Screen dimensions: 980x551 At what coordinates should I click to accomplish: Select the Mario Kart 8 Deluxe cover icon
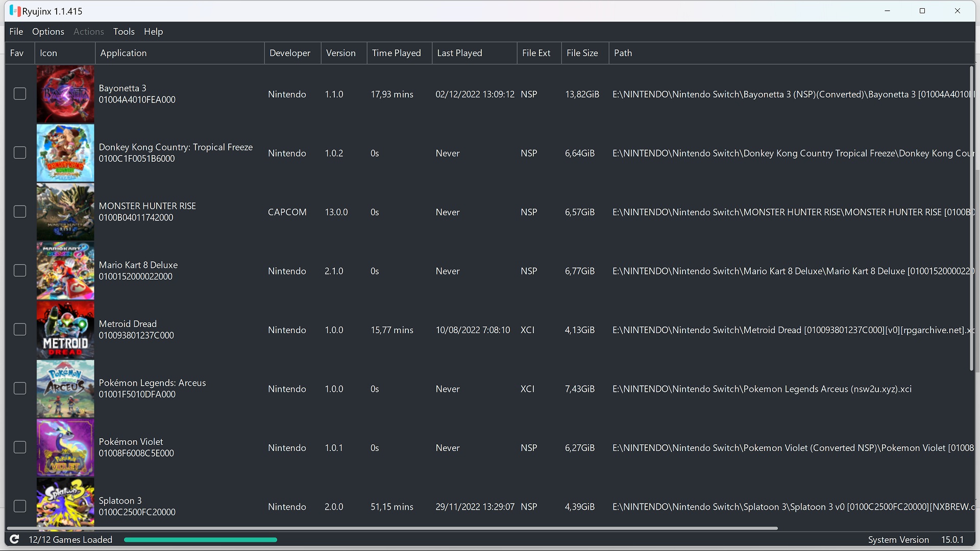click(x=65, y=271)
